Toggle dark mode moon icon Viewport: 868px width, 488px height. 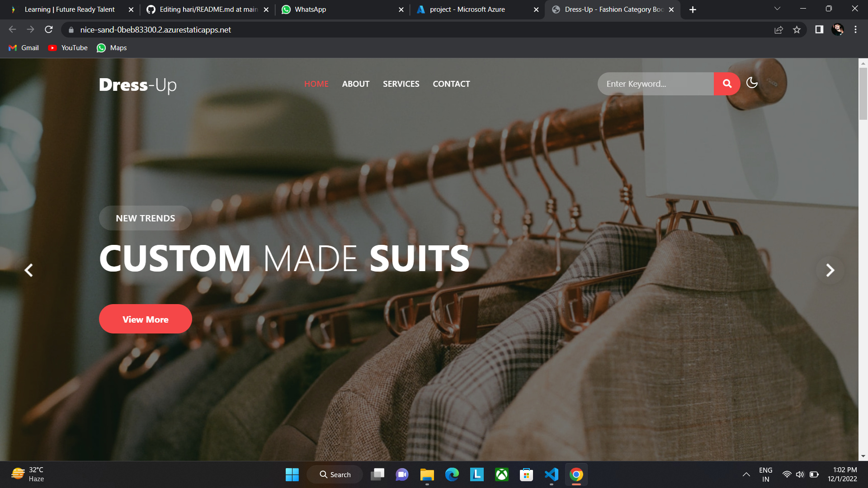752,83
